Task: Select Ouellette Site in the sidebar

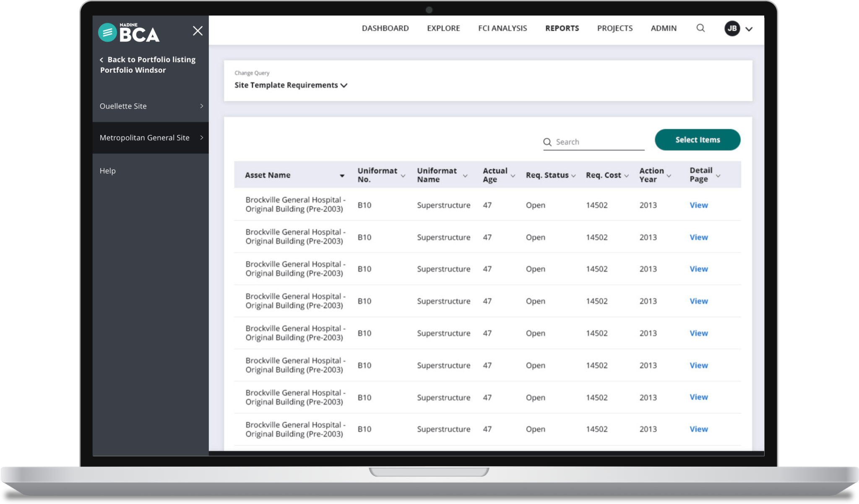Action: click(x=150, y=106)
